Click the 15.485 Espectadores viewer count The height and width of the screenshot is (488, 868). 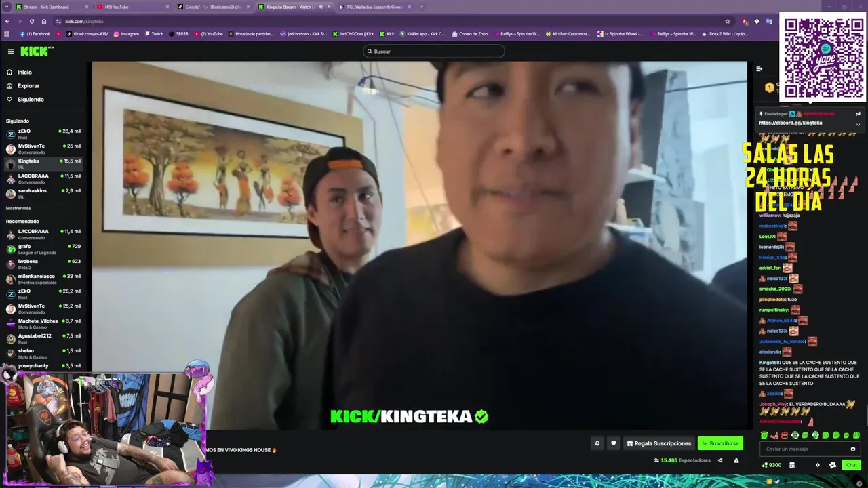tap(682, 460)
